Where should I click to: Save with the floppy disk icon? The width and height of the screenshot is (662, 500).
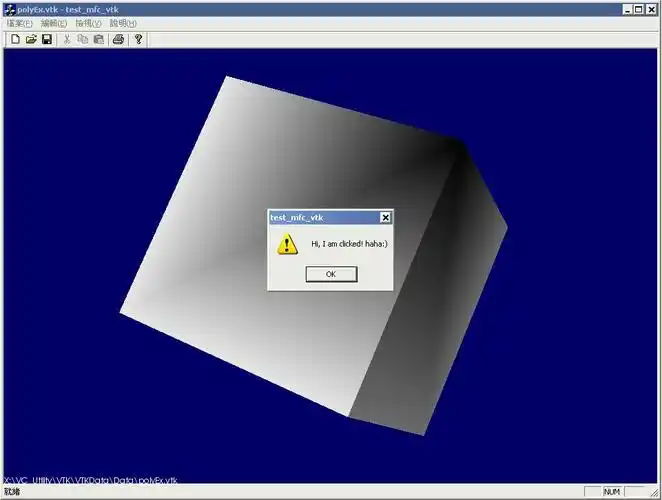click(x=47, y=39)
